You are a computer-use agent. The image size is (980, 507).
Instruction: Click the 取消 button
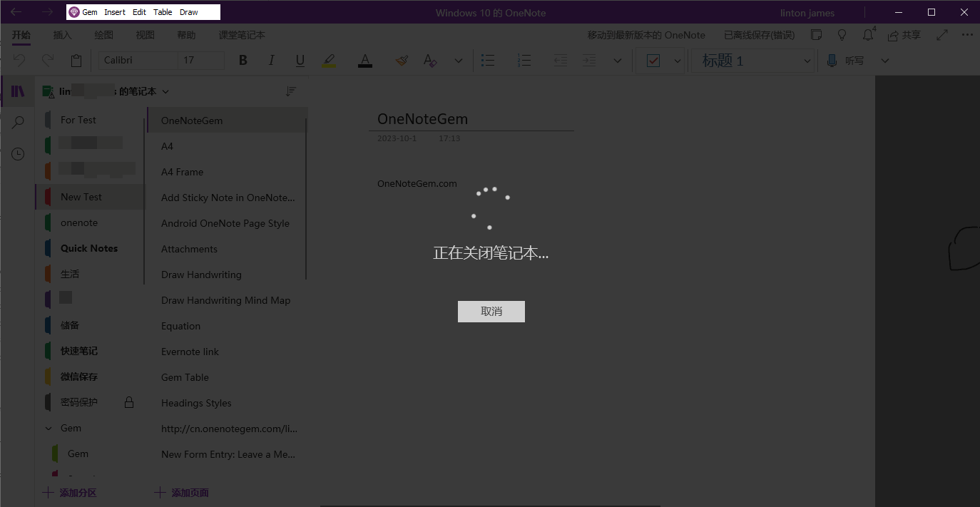click(491, 312)
